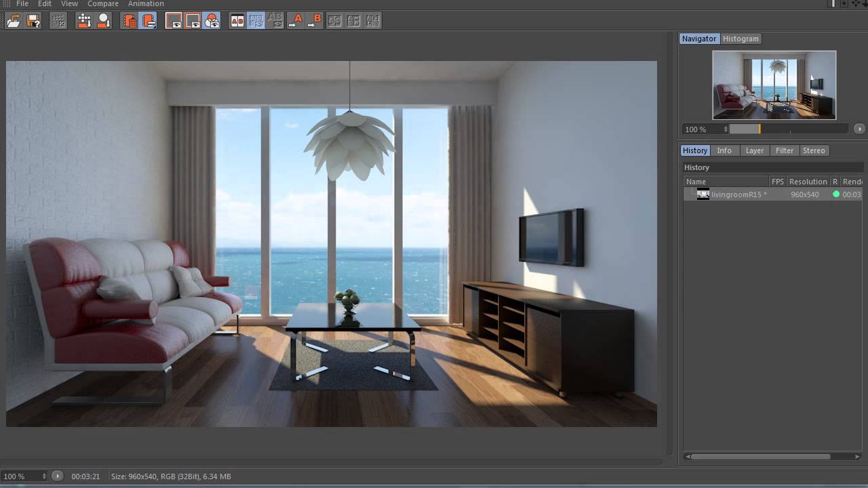Screen dimensions: 868x488
Task: Select the livingroomR15 history entry
Action: pyautogui.click(x=774, y=195)
